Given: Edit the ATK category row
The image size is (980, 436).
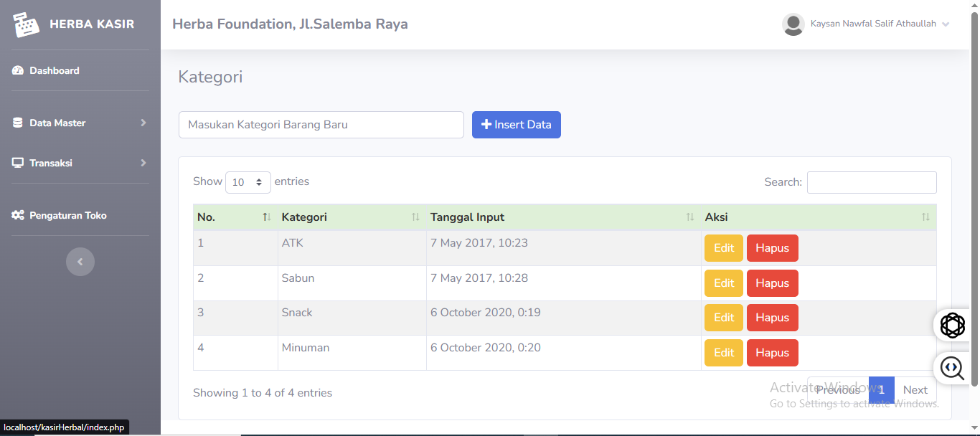Looking at the screenshot, I should tap(723, 248).
